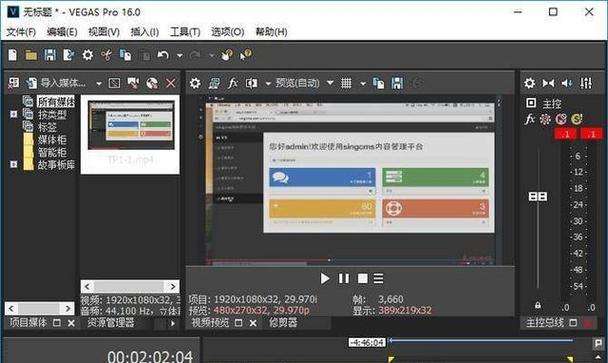Play the video preview

point(325,278)
